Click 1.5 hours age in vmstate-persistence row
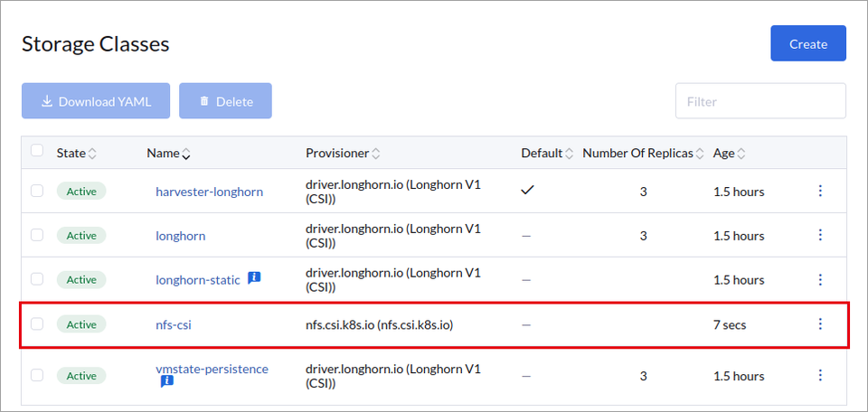Image resolution: width=868 pixels, height=412 pixels. coord(739,376)
